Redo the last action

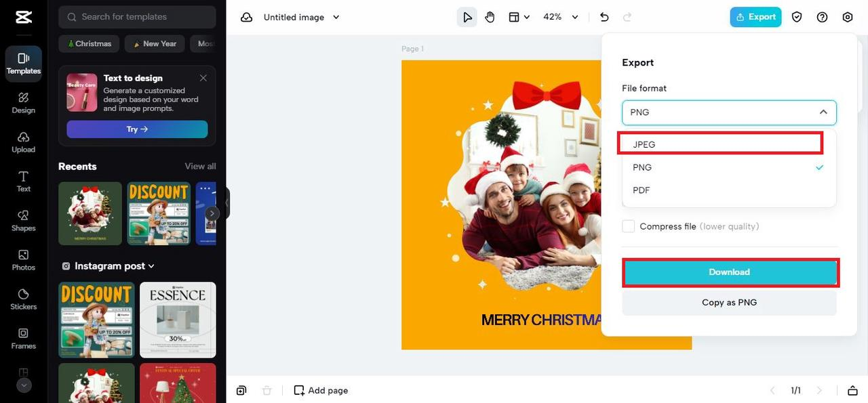pyautogui.click(x=627, y=17)
